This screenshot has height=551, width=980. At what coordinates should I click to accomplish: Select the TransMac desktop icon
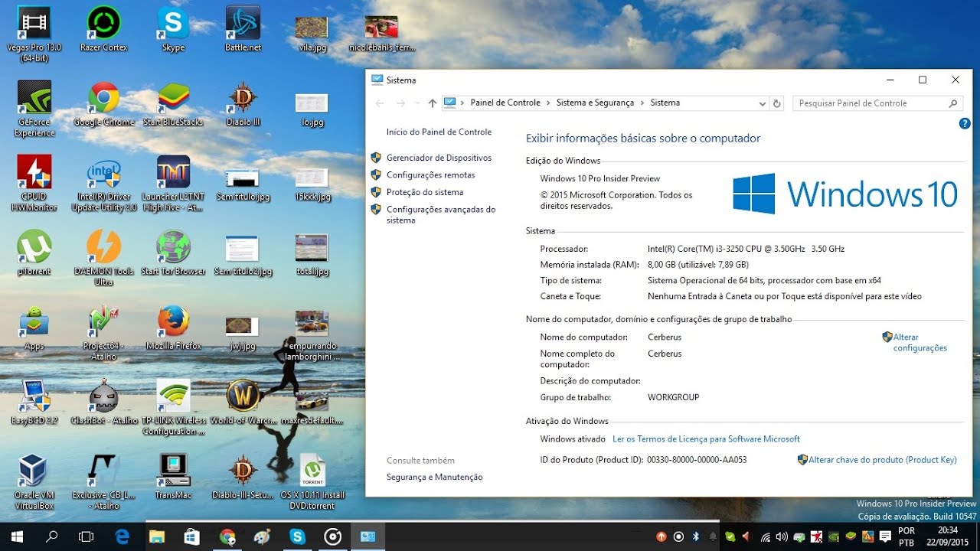pos(173,478)
